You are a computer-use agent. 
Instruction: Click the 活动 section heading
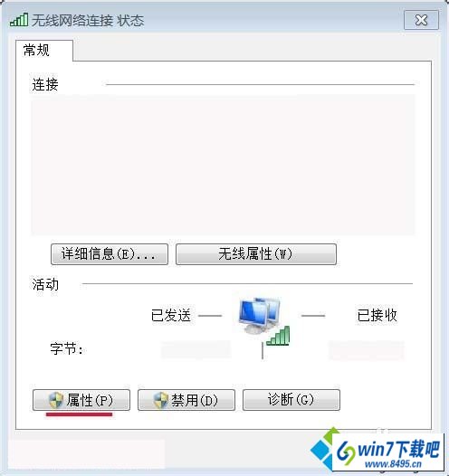(45, 285)
